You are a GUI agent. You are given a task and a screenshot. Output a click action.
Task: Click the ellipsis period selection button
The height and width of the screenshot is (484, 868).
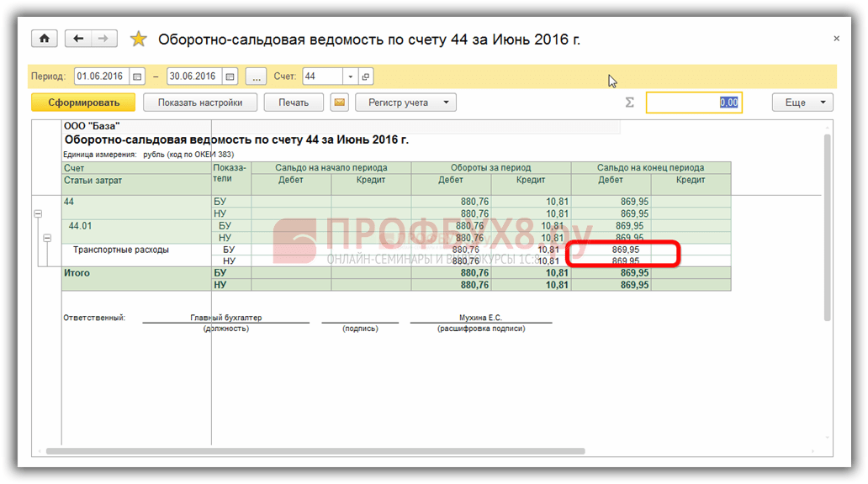tap(257, 76)
